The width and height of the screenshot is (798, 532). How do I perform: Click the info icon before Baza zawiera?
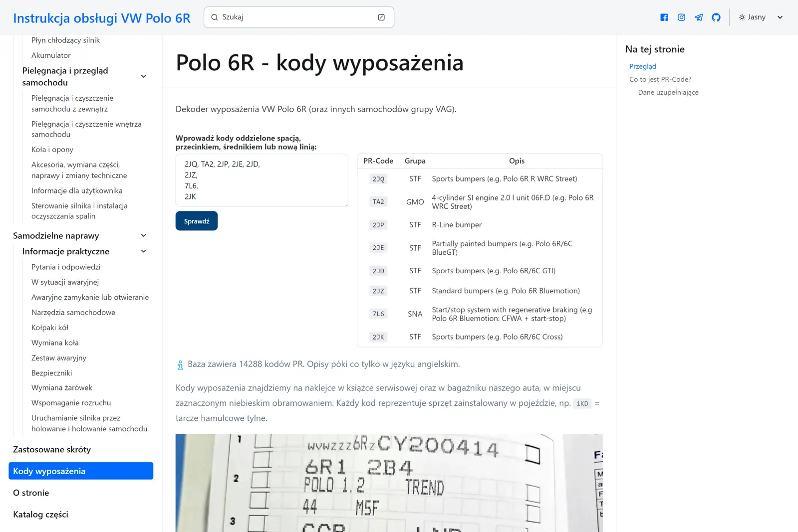pos(180,365)
